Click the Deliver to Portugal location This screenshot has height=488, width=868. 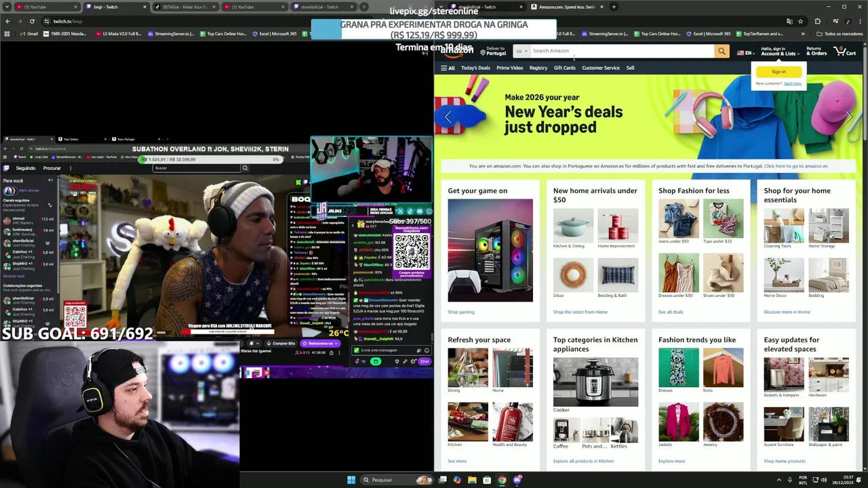(493, 51)
